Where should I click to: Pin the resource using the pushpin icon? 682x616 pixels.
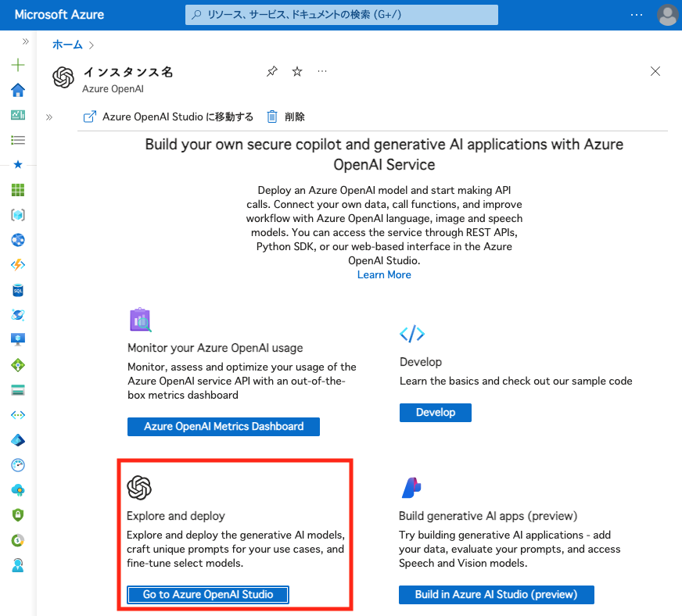click(x=272, y=71)
